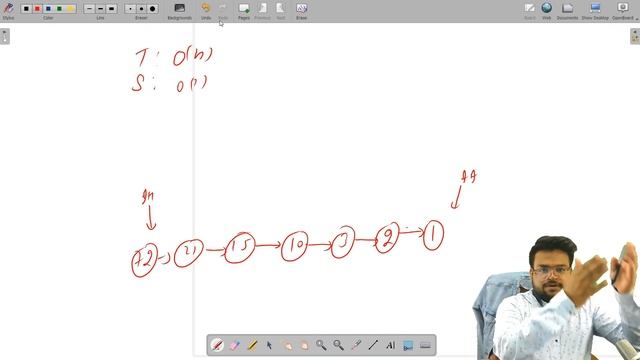640x360 pixels.
Task: Open the OpenBoard menu
Action: pyautogui.click(x=623, y=11)
